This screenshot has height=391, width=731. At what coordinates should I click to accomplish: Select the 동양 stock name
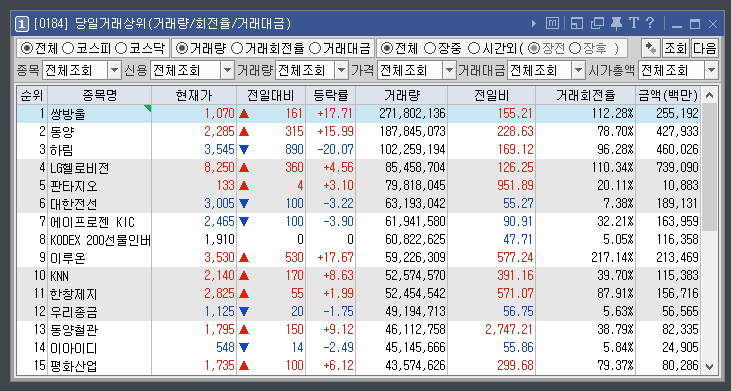pyautogui.click(x=62, y=132)
